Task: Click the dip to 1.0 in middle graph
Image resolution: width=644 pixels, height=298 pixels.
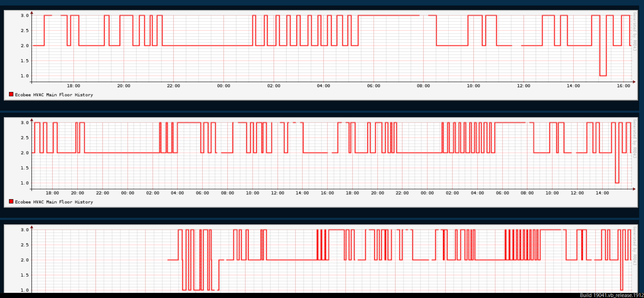Action: (617, 182)
